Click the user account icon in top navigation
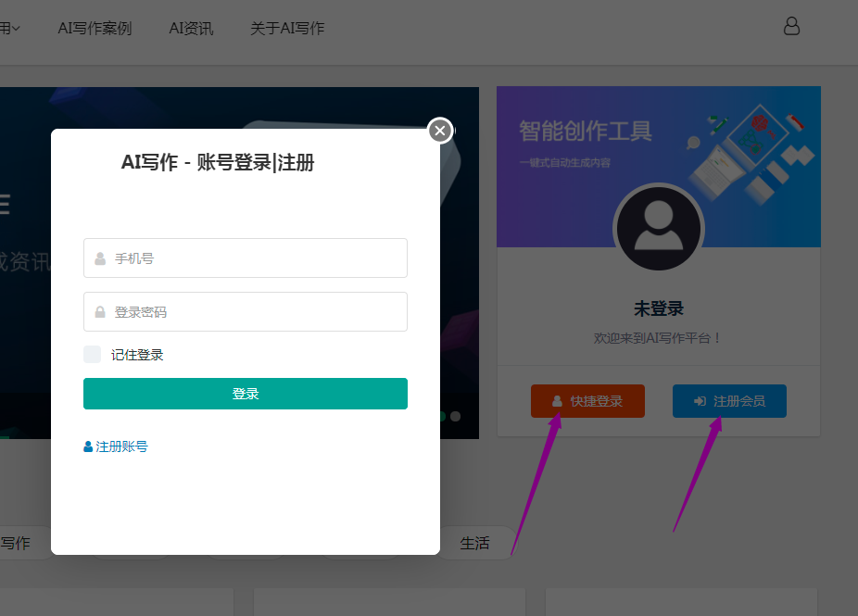 pyautogui.click(x=791, y=26)
